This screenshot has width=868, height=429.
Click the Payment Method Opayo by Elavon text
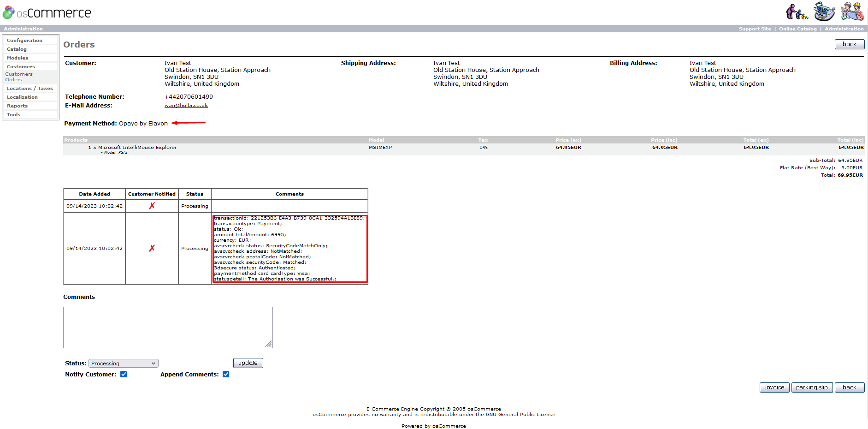point(116,124)
